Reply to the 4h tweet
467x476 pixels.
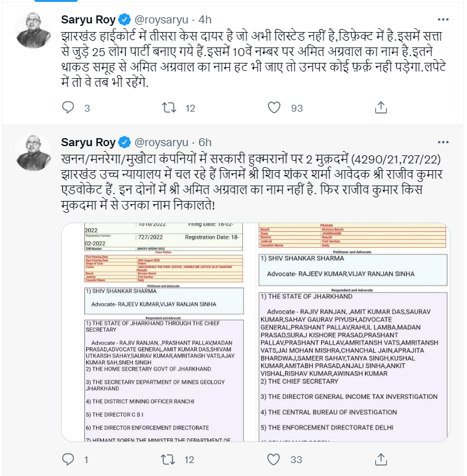tap(68, 107)
